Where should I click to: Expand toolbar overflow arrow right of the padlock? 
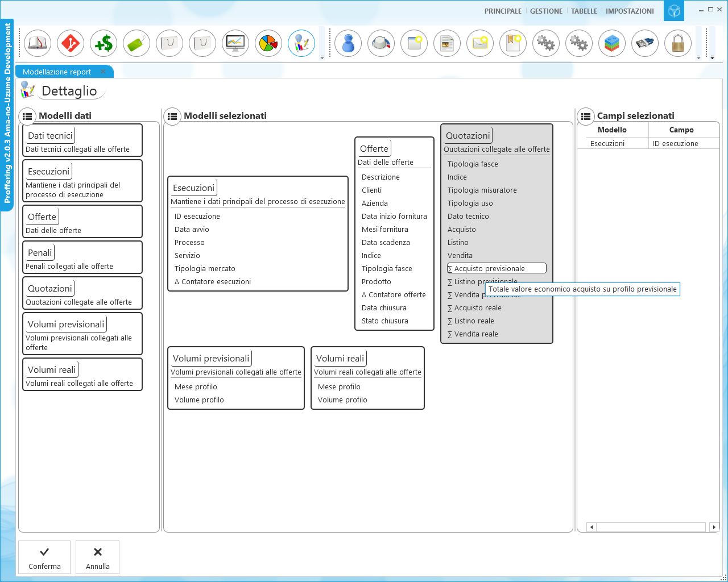(698, 57)
